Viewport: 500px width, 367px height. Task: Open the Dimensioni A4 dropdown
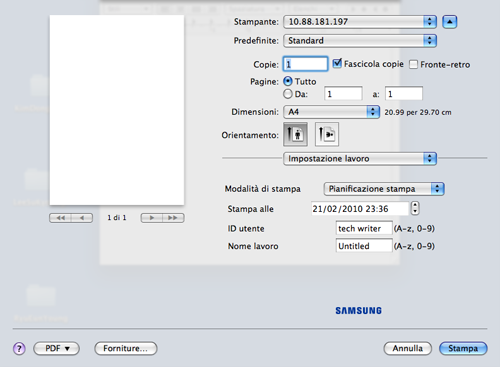331,112
